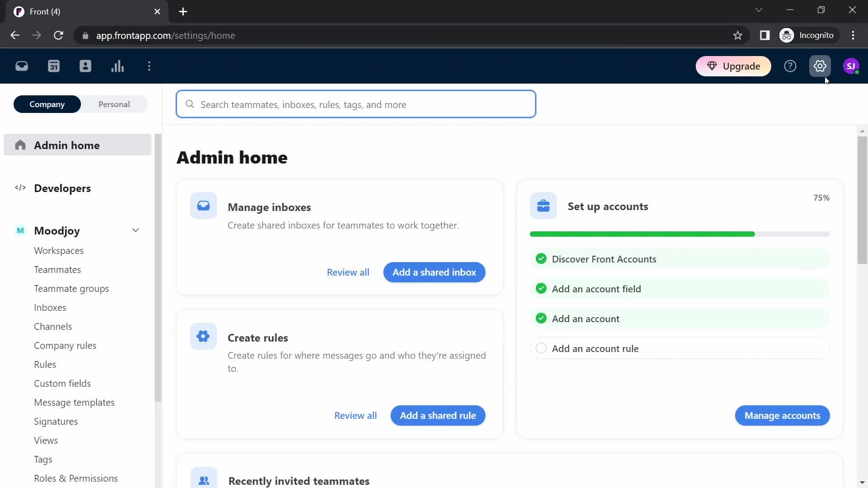Select the Company tab
The height and width of the screenshot is (488, 868).
point(47,104)
